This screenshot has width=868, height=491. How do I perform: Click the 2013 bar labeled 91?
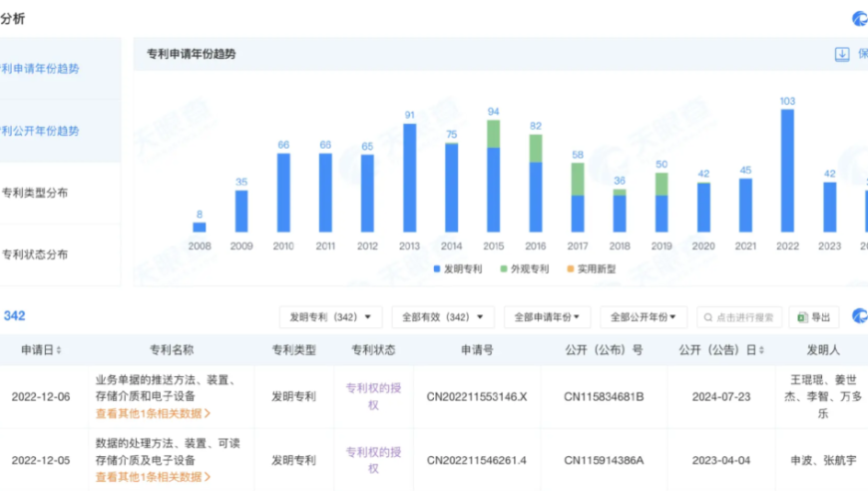click(410, 178)
